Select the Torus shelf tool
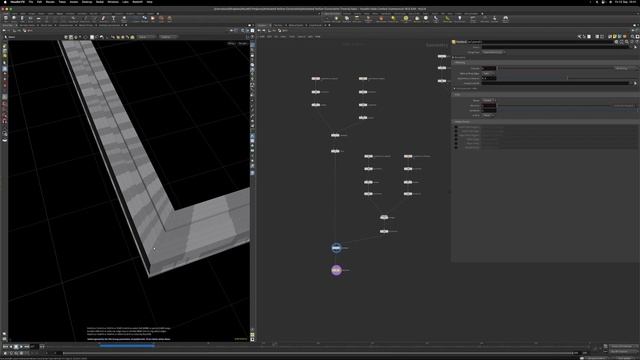640x360 pixels. pos(30,18)
